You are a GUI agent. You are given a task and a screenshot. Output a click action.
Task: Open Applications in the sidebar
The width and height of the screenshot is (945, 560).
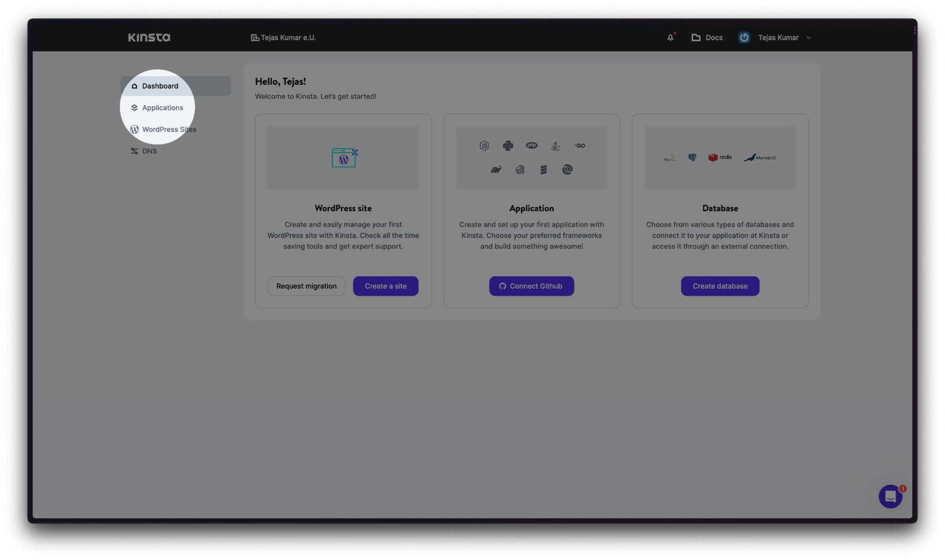(162, 108)
